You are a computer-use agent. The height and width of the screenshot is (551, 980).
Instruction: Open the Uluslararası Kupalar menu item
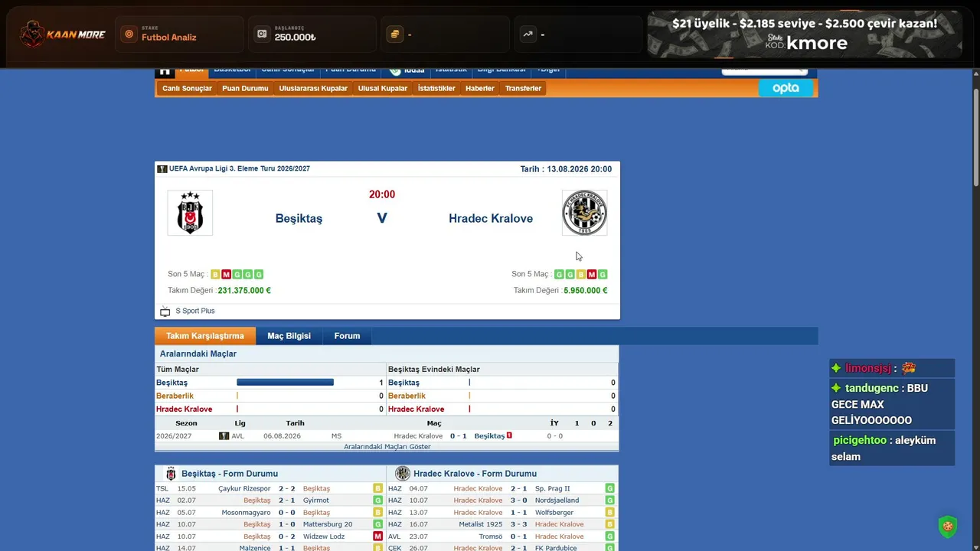pyautogui.click(x=313, y=89)
